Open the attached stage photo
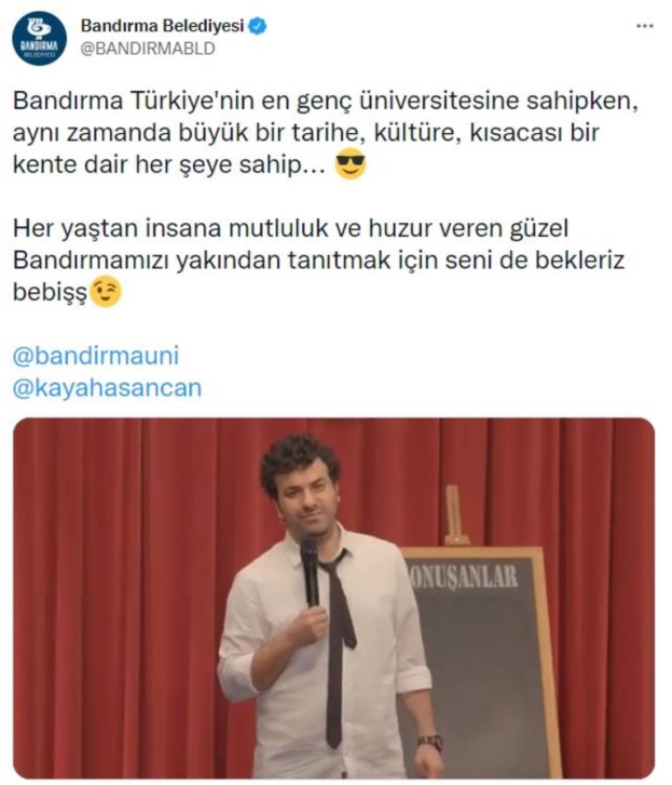The height and width of the screenshot is (785, 672). (x=334, y=598)
